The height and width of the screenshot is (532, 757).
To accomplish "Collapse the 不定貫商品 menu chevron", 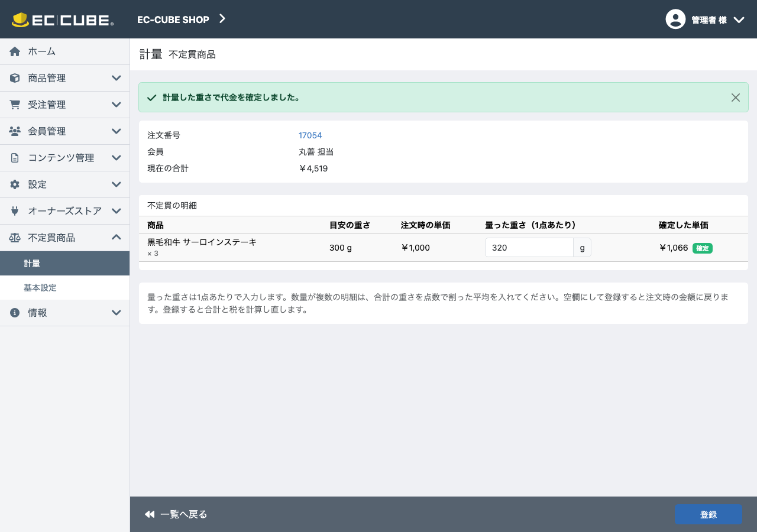I will coord(117,238).
